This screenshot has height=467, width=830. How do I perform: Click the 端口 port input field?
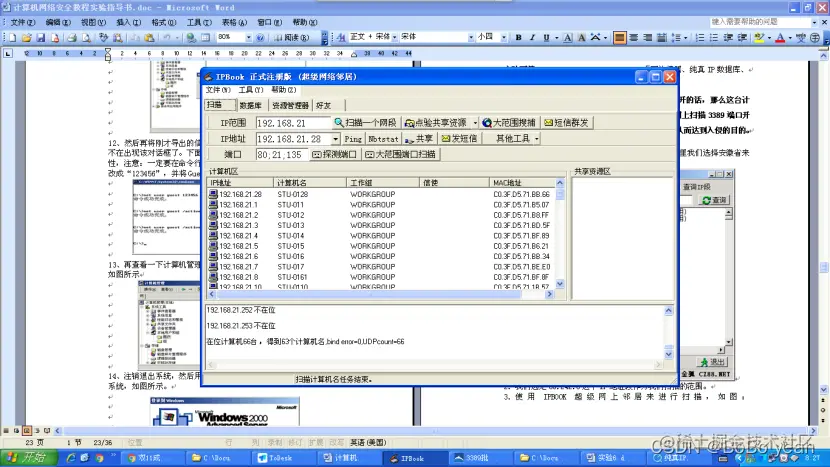282,154
